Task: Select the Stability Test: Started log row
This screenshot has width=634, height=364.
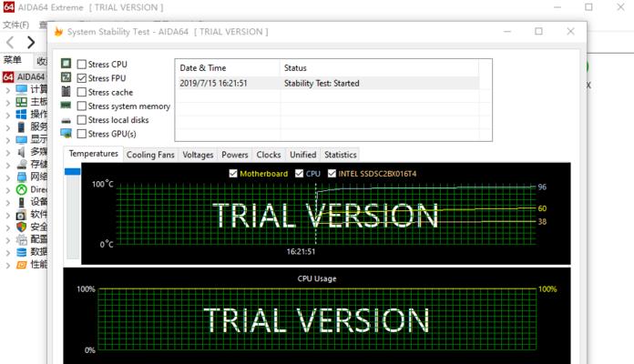Action: point(327,83)
